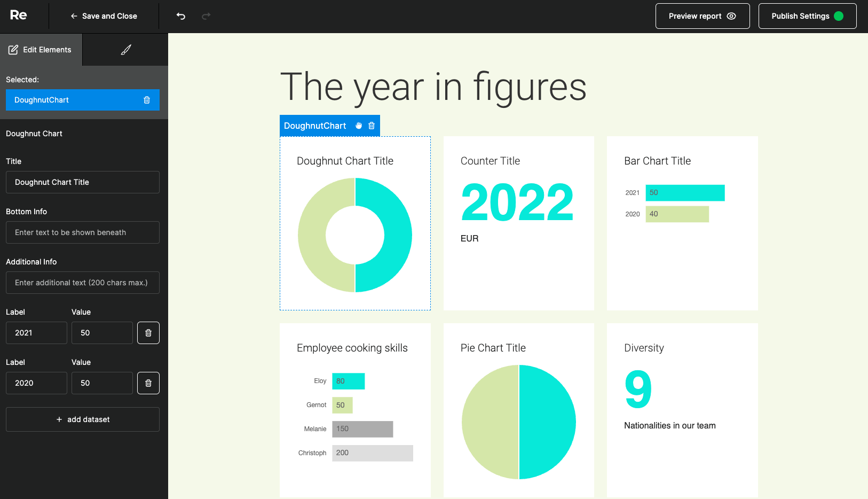This screenshot has height=499, width=868.
Task: Click the redo arrow icon
Action: 206,16
